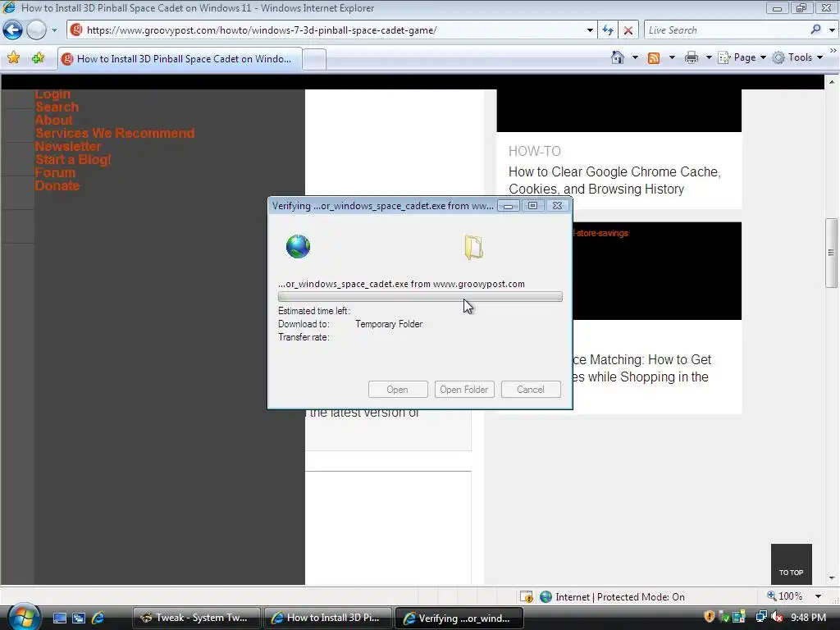Expand the Home button dropdown arrow

click(635, 57)
